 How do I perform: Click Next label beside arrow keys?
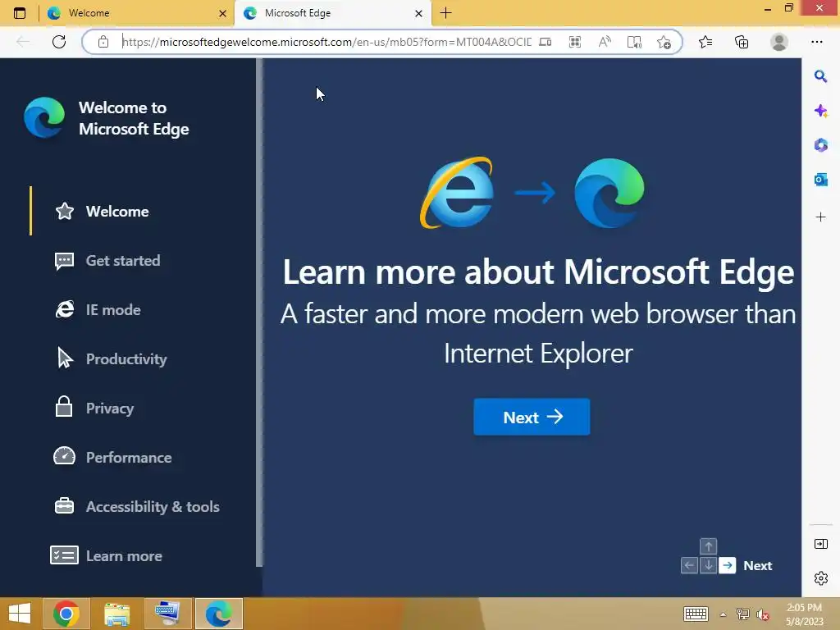pos(757,566)
